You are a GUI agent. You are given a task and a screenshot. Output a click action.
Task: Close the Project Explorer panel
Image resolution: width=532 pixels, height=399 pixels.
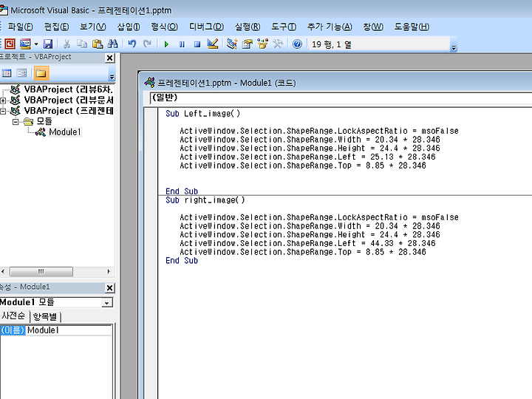109,58
